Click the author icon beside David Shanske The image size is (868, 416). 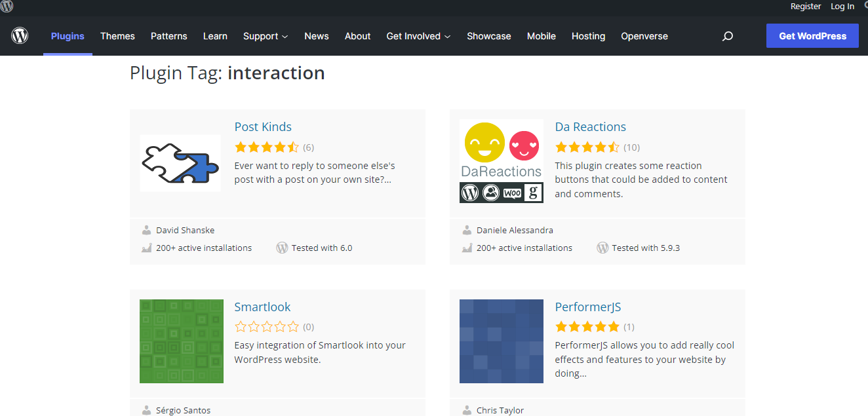(146, 230)
